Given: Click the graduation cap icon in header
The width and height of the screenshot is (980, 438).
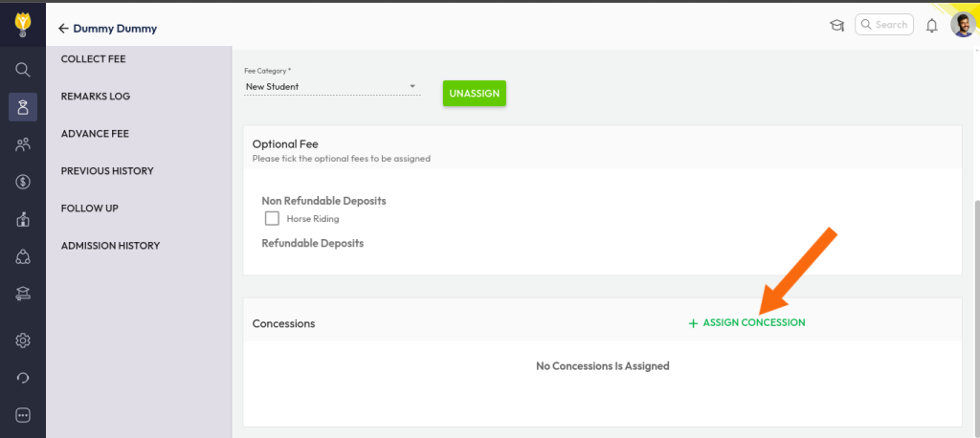Looking at the screenshot, I should 836,26.
